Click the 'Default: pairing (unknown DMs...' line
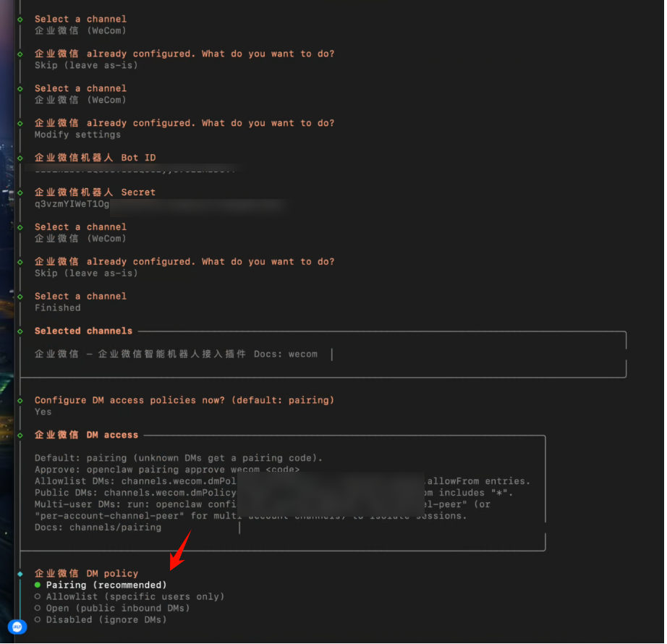The width and height of the screenshot is (667, 644). click(x=179, y=459)
